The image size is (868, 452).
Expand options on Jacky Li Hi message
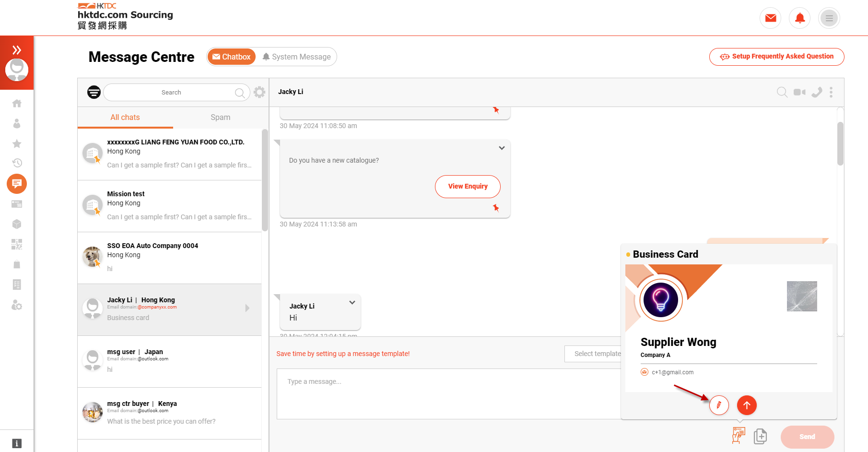click(x=352, y=302)
